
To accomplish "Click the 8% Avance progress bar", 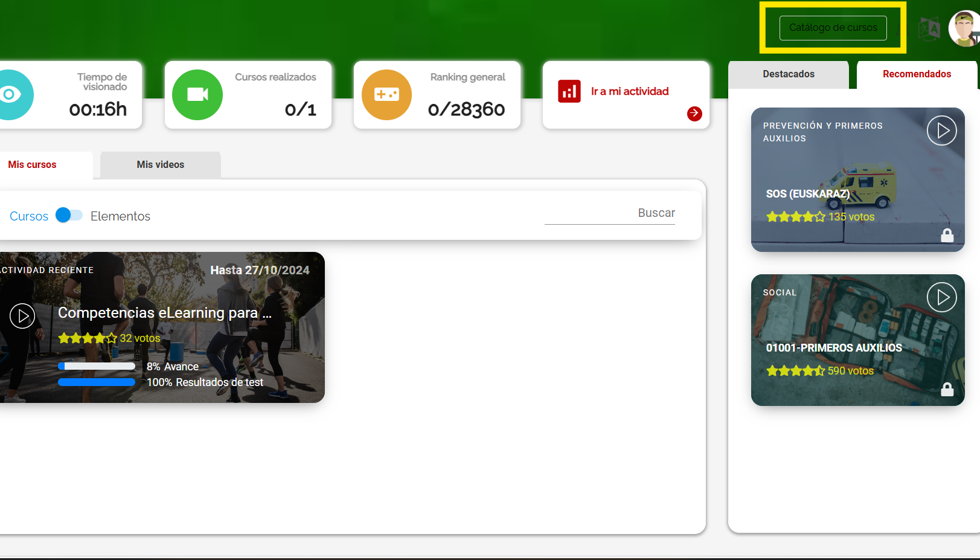I will 97,366.
